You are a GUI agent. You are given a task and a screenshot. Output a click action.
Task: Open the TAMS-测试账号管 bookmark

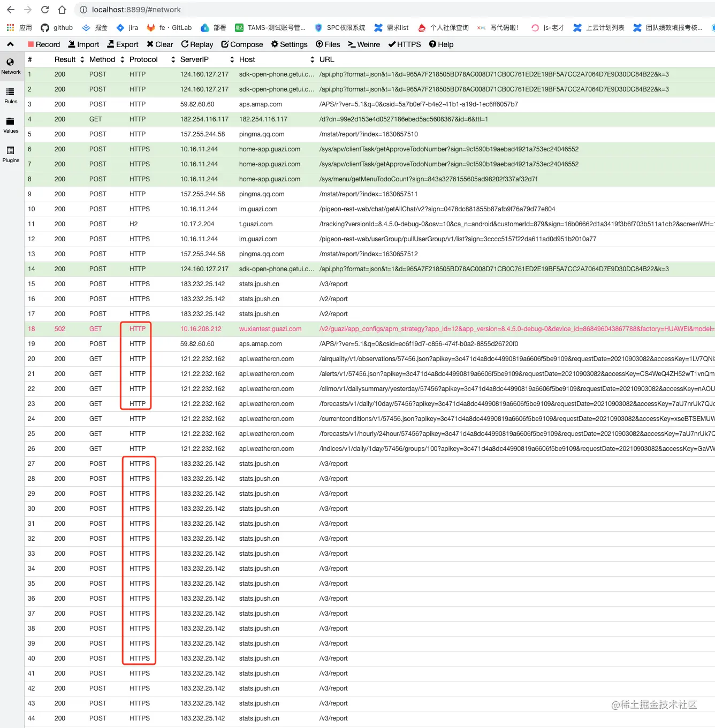(270, 28)
